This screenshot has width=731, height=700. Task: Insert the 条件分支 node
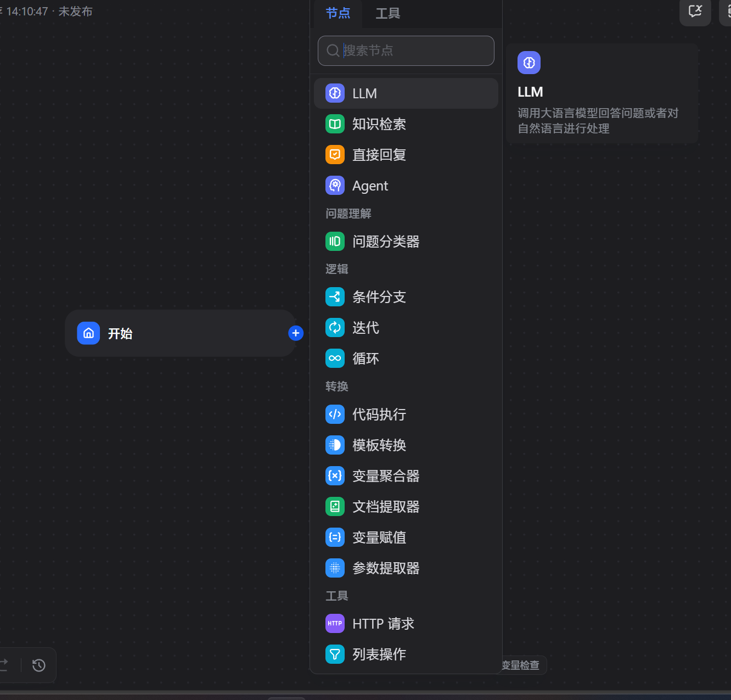point(406,297)
